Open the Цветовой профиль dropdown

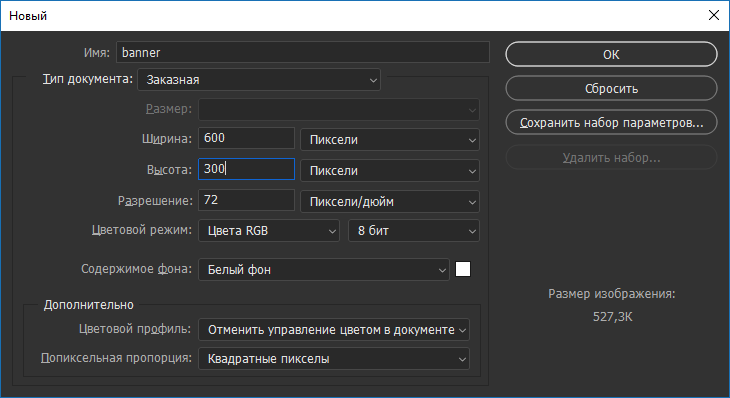tap(334, 330)
